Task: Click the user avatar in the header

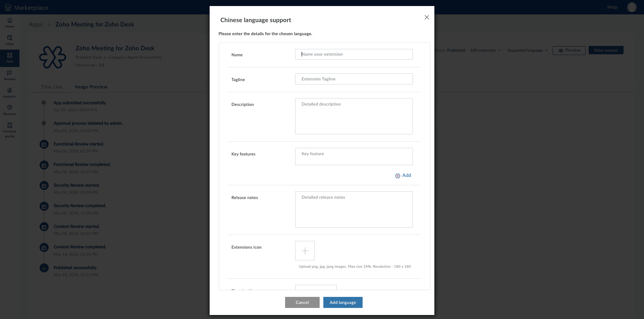Action: pyautogui.click(x=632, y=7)
